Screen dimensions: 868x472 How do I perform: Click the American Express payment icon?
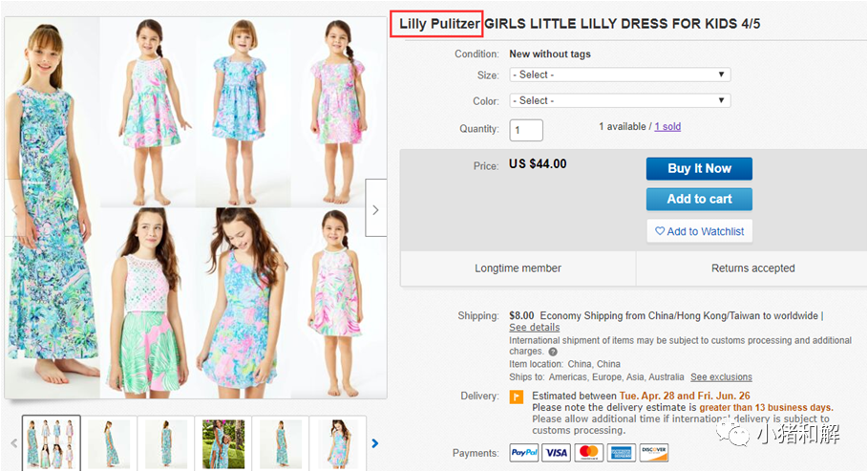pos(621,453)
